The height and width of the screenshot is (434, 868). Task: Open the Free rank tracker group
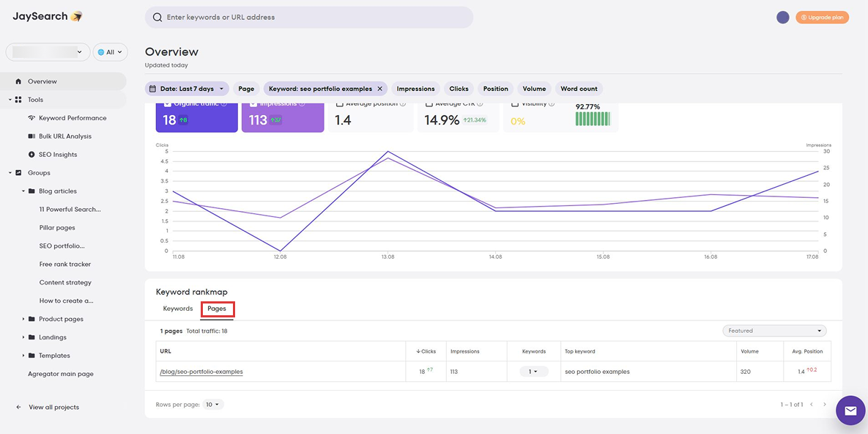pos(64,265)
